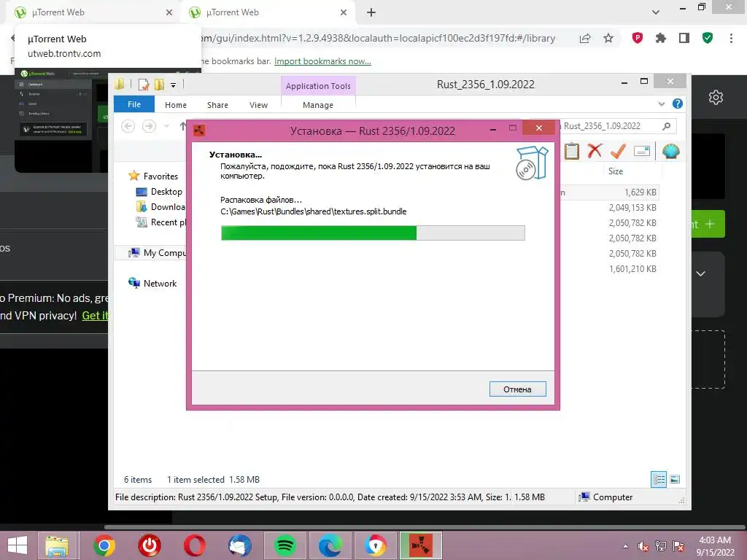
Task: Bookmark the page with star icon
Action: point(608,38)
